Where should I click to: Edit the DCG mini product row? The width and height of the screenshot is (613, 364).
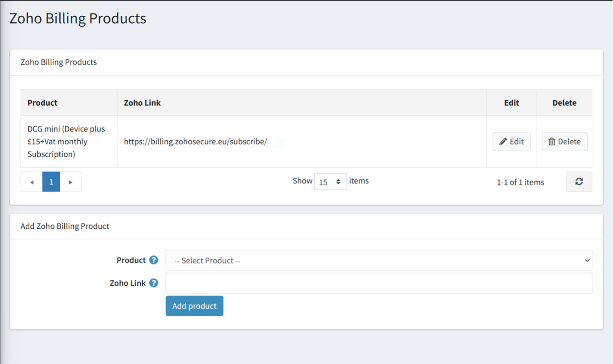[x=511, y=142]
